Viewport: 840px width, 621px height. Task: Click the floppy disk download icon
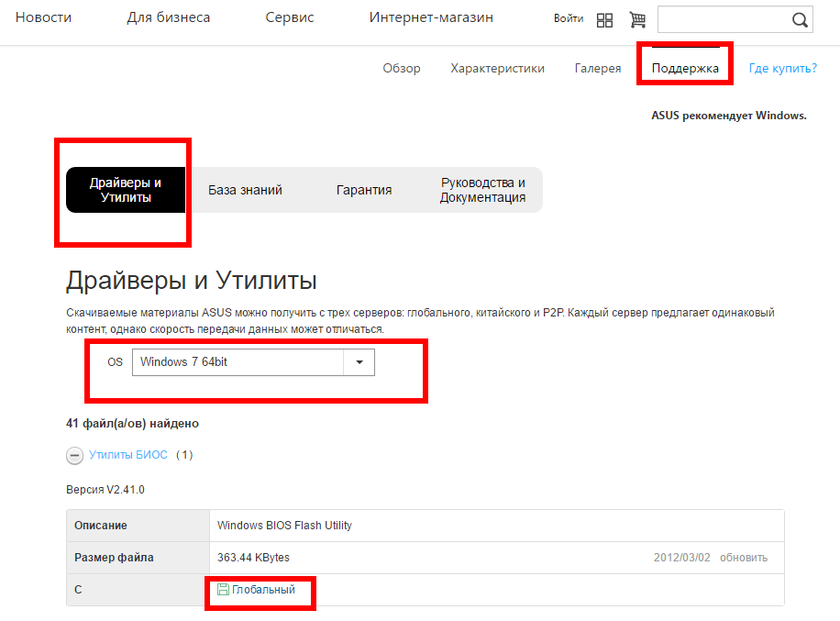[223, 590]
